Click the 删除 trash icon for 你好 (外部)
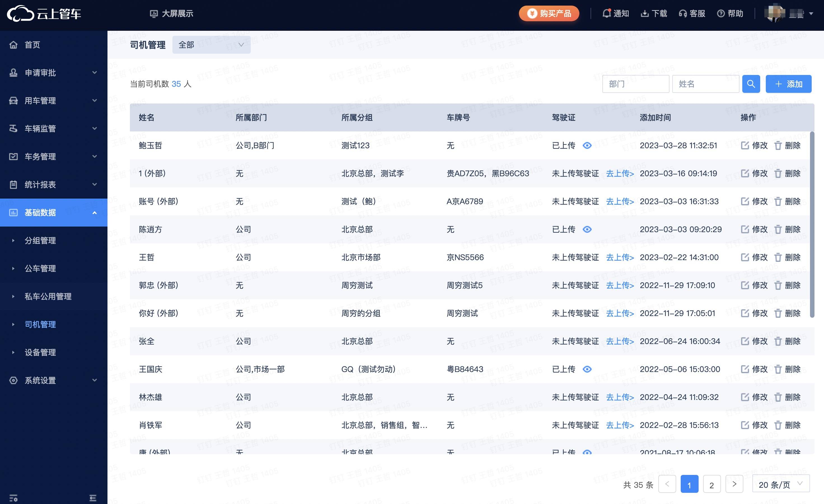Screen dimensions: 824x504 [778, 314]
